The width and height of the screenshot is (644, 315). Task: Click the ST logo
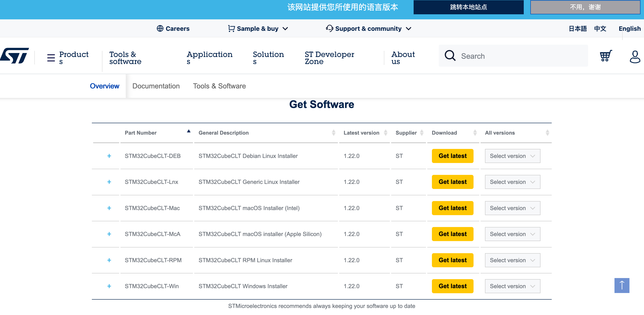[15, 56]
